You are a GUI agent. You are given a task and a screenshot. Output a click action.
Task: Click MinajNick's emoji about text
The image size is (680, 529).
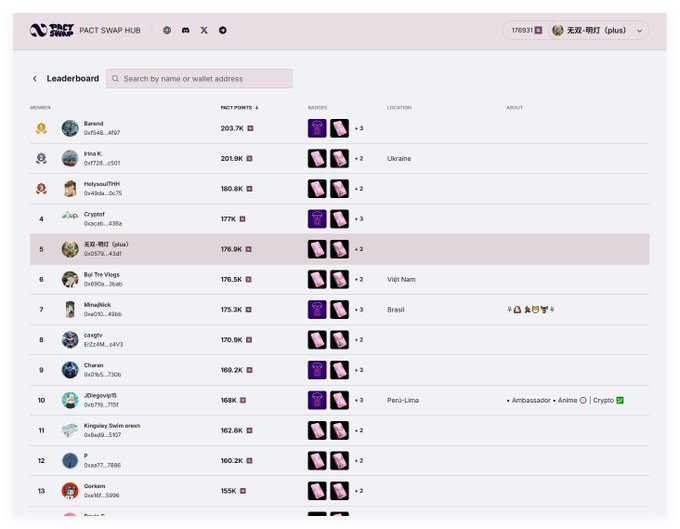pyautogui.click(x=530, y=310)
